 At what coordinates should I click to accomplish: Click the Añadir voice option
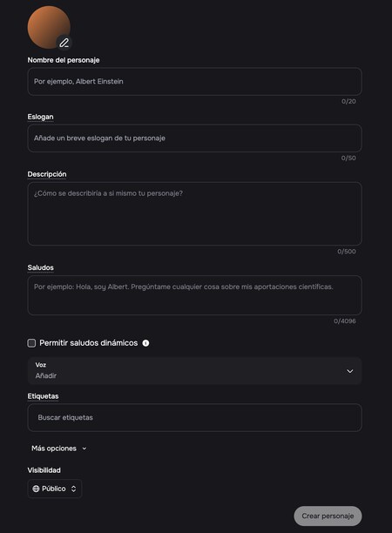click(46, 375)
